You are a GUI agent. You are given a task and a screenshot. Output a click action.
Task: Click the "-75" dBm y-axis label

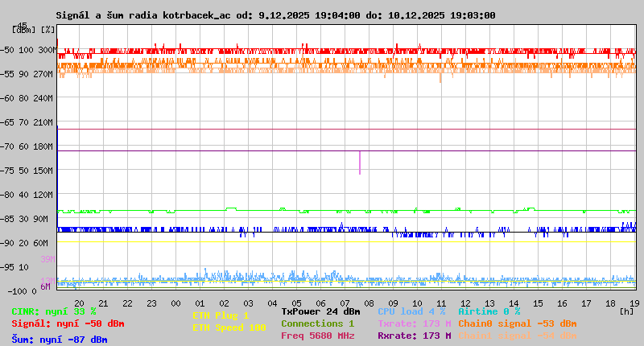[7, 171]
